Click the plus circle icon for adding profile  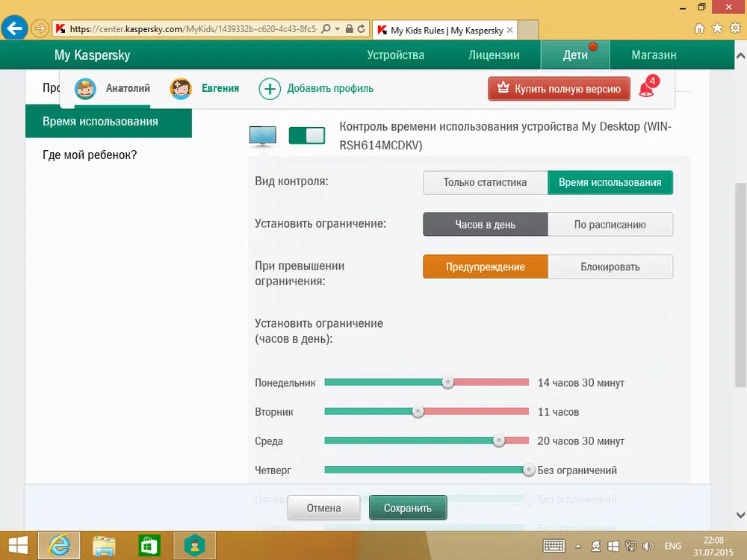click(270, 89)
